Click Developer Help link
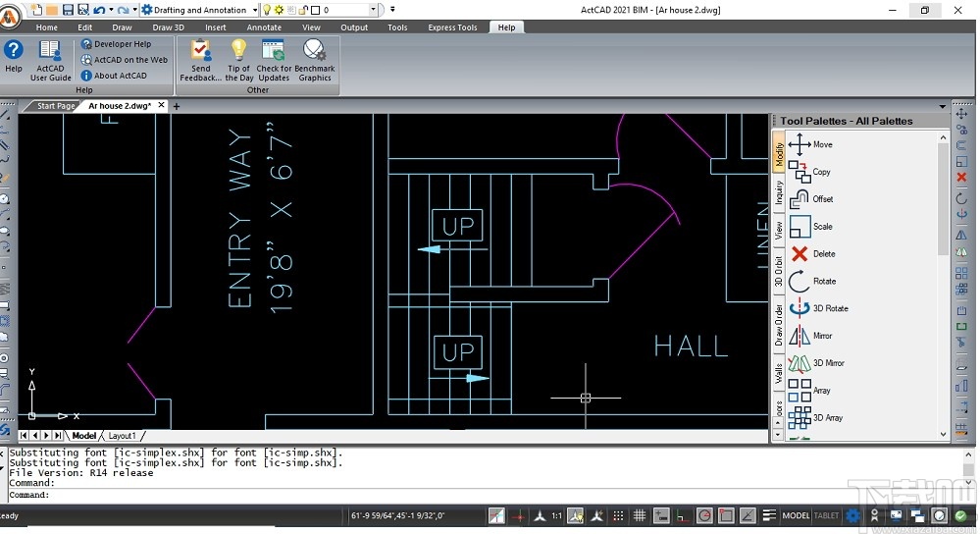Viewport: 980px width, 534px height. click(x=117, y=44)
